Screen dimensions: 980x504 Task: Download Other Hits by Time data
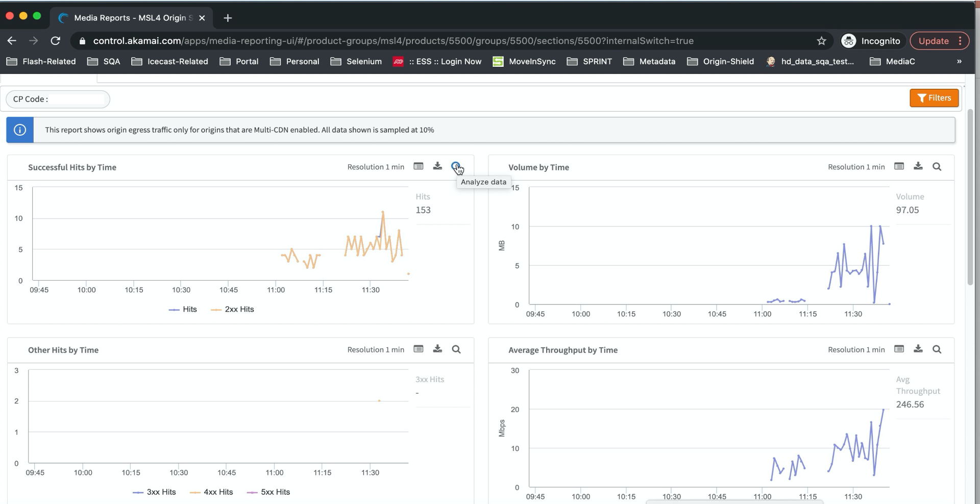[x=437, y=349]
